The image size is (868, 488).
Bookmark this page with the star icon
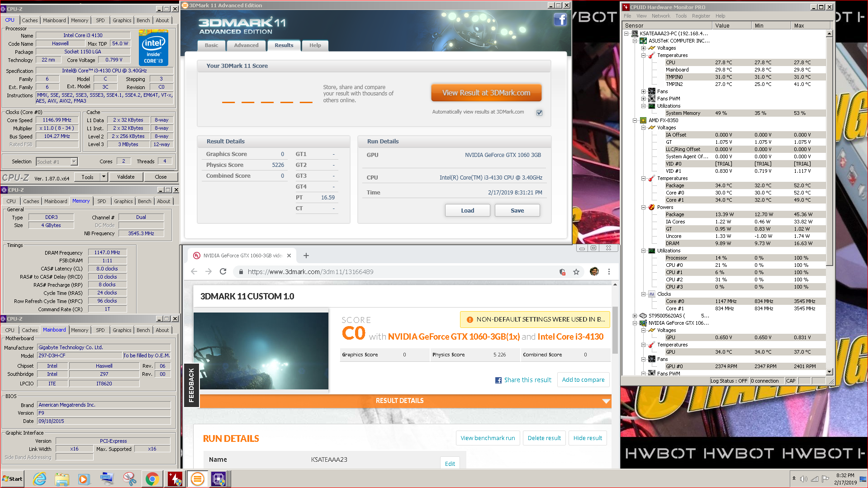(x=576, y=272)
